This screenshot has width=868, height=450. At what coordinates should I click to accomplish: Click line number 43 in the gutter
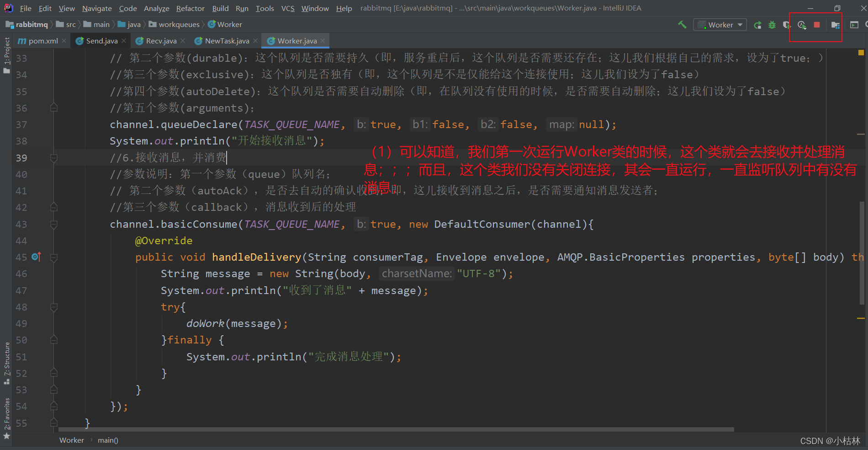pyautogui.click(x=21, y=224)
